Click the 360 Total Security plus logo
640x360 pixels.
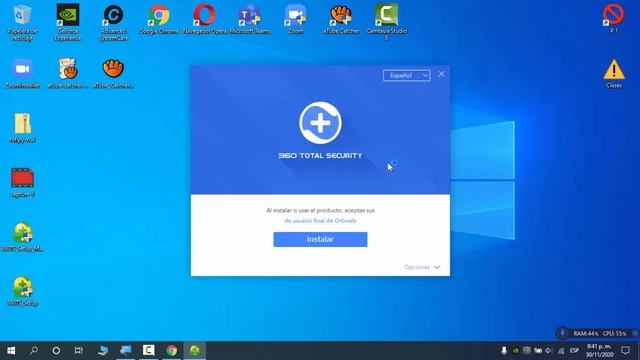click(x=320, y=123)
